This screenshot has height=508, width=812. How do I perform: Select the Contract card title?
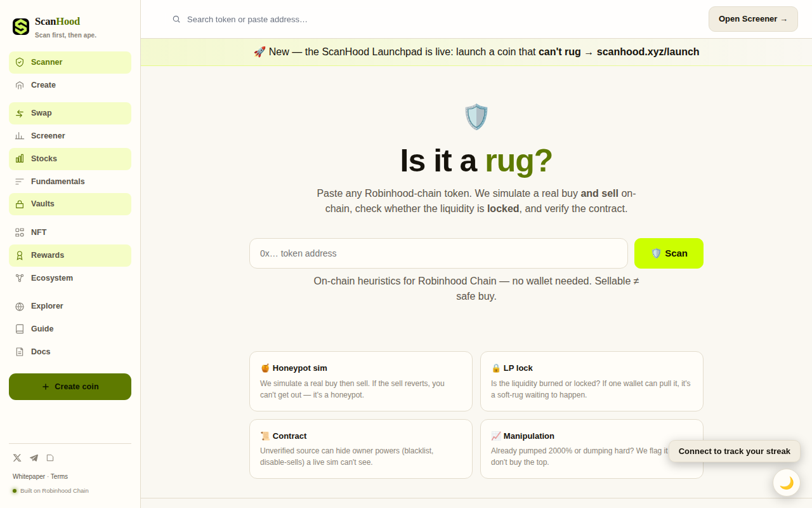click(284, 436)
